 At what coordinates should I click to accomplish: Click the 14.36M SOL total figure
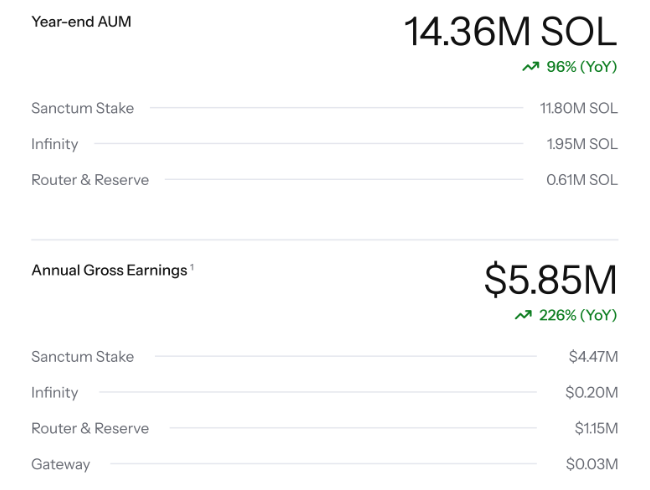[x=510, y=31]
